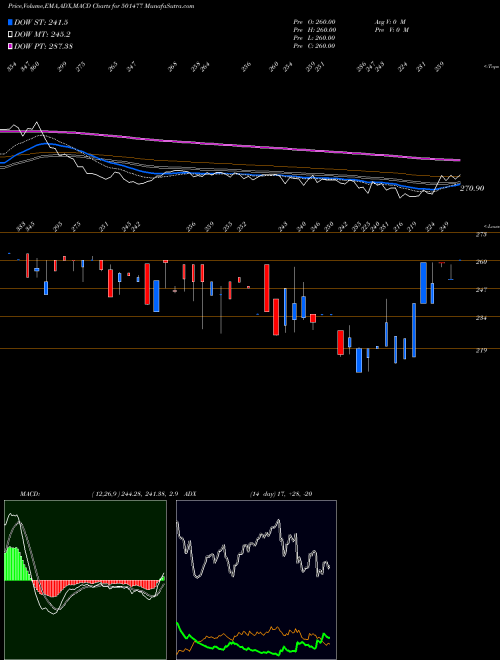This screenshot has height=660, width=500.
Task: Click the '<Tops' row label
Action: point(491,67)
